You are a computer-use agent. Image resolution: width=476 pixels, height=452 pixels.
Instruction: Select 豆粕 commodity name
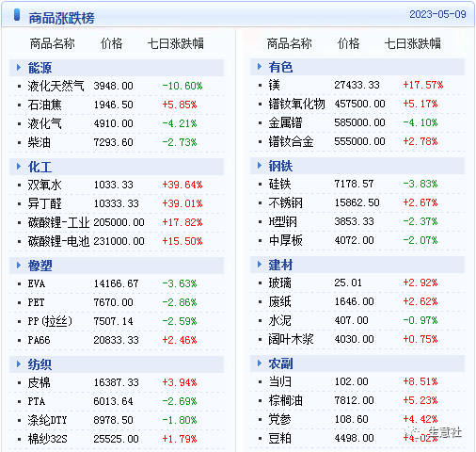[279, 438]
